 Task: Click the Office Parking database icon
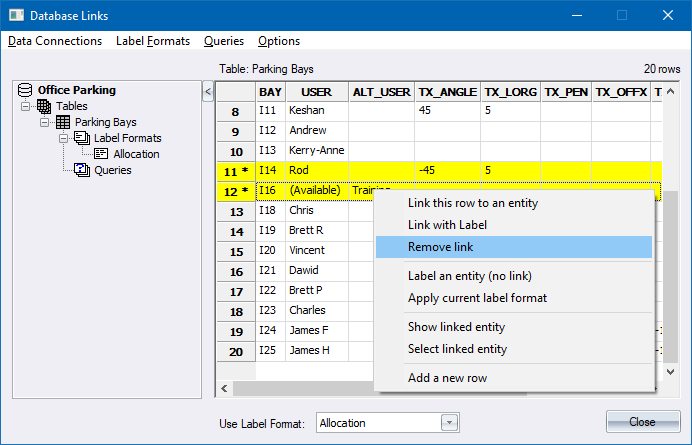pyautogui.click(x=25, y=90)
